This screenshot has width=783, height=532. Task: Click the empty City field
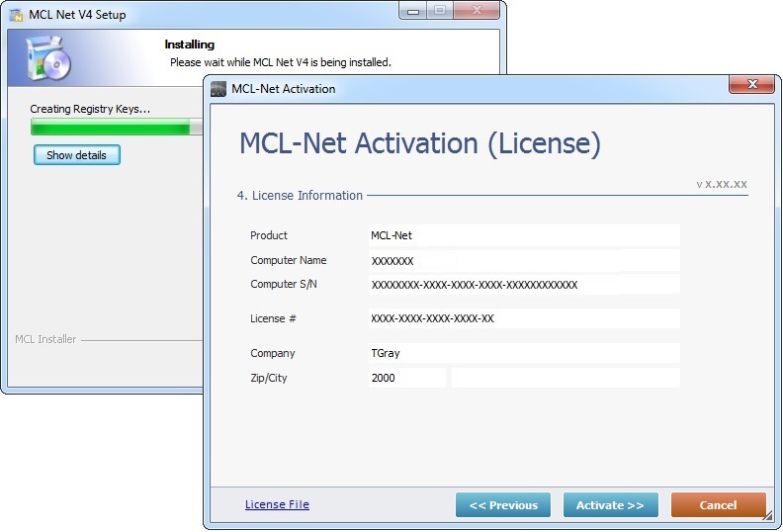click(565, 378)
